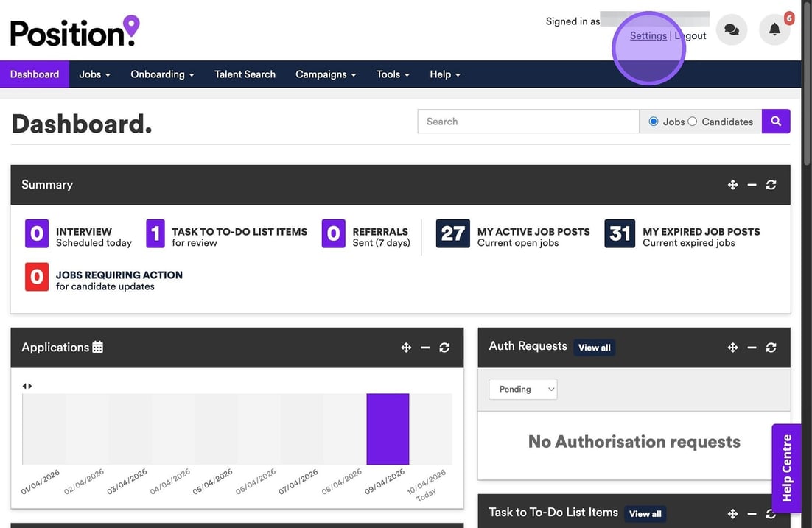The width and height of the screenshot is (812, 528).
Task: Click the 09/04/2026 purple chart bar
Action: click(388, 429)
